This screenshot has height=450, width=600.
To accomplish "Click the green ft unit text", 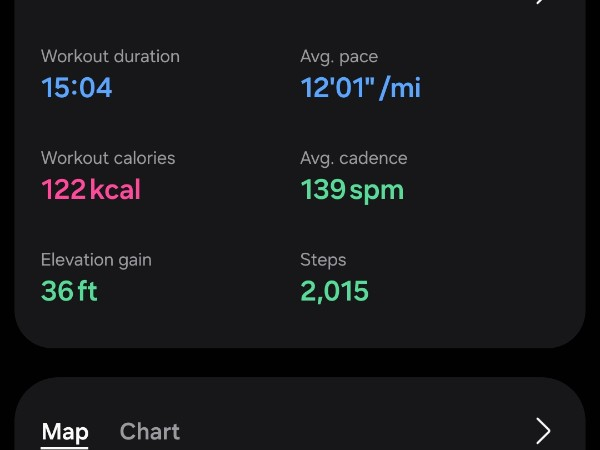I will 88,291.
